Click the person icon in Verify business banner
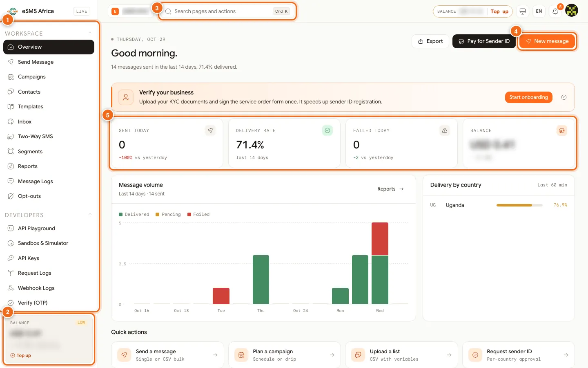This screenshot has height=368, width=588. coord(126,97)
